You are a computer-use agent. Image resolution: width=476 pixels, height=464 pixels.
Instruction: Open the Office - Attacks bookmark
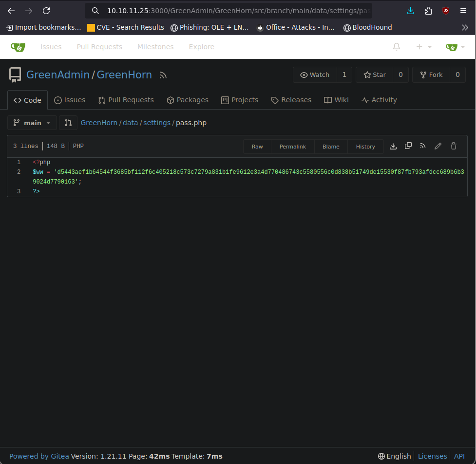pyautogui.click(x=296, y=28)
